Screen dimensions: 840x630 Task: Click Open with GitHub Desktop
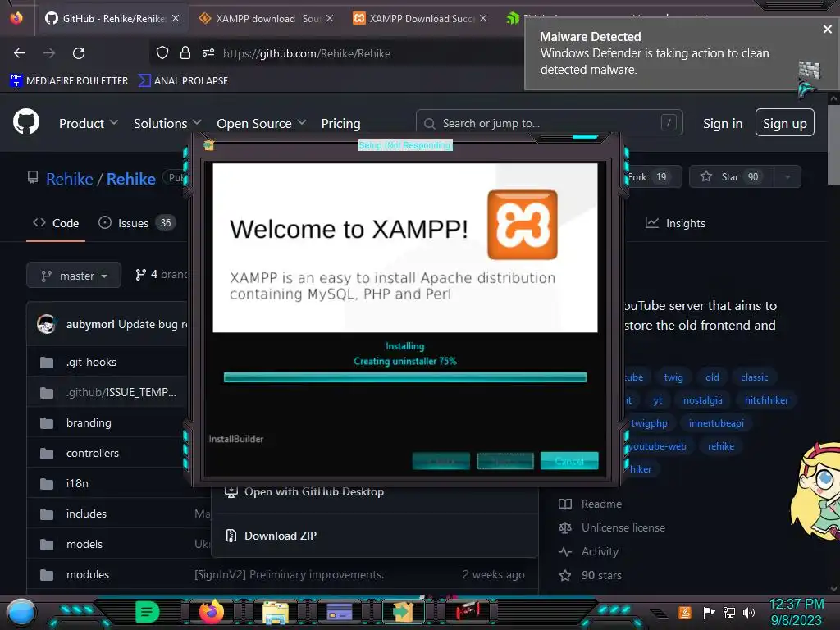click(x=314, y=491)
